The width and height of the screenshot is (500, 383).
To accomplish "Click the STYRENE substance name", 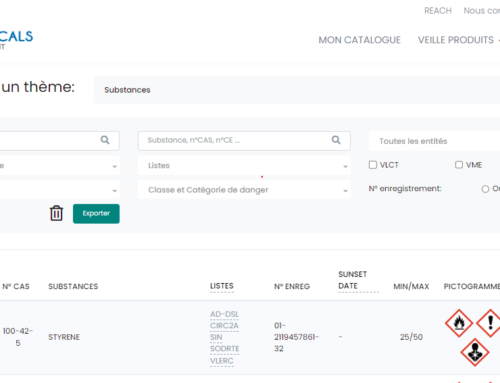I will click(64, 337).
